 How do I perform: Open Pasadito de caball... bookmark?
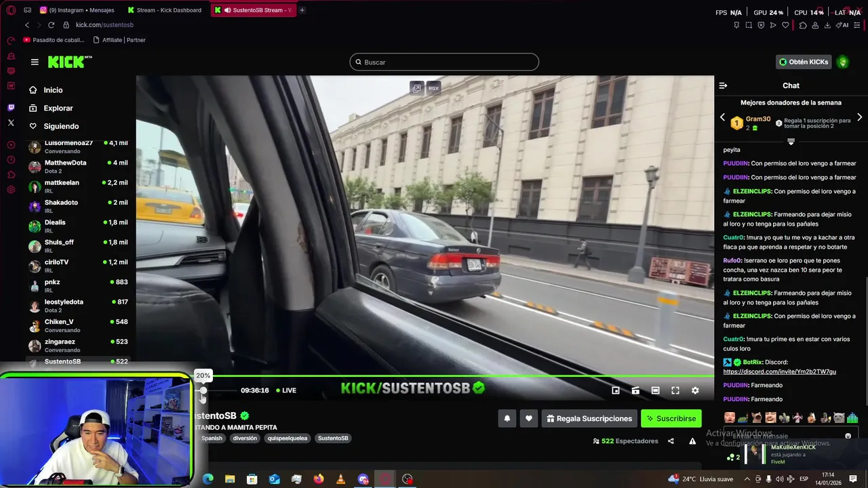tap(54, 40)
